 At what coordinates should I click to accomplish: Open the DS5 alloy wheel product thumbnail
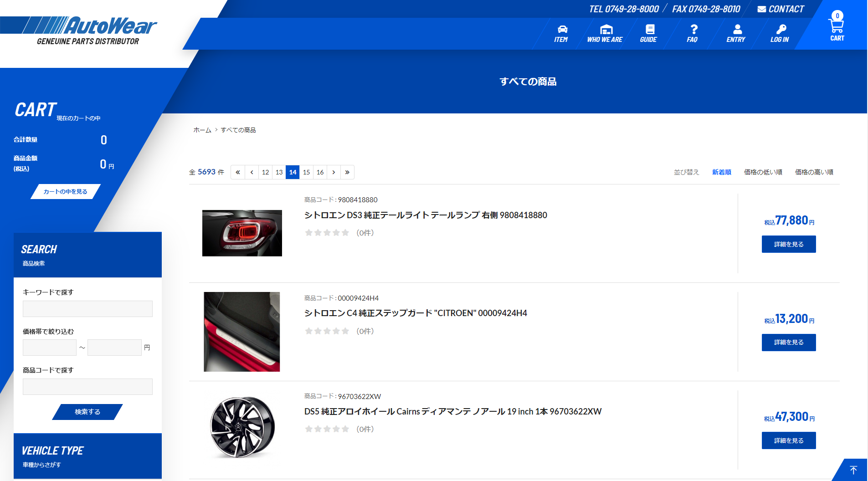tap(242, 427)
